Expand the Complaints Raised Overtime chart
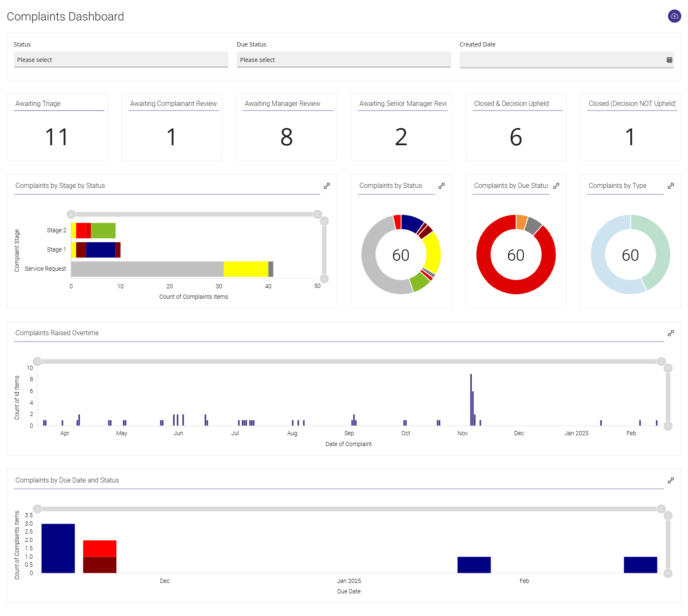 (671, 333)
